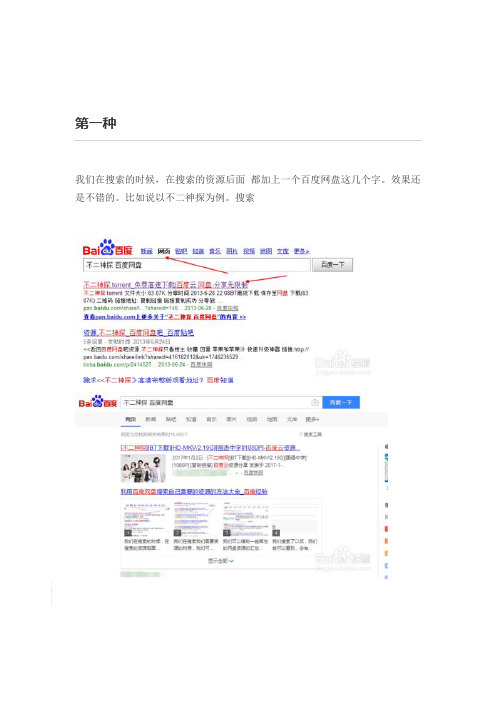Switch to the 知道 tab in the grey tab bar
Screen dimensions: 496x702
pos(191,419)
